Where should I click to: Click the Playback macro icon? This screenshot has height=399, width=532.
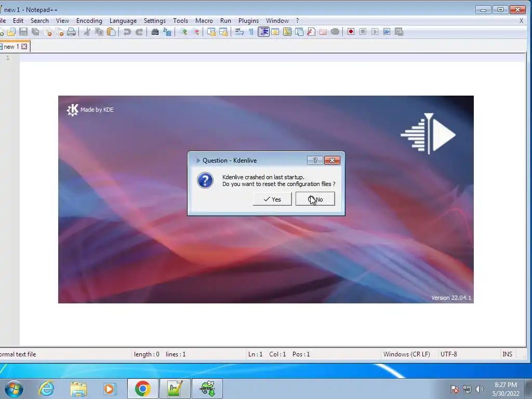tap(375, 32)
